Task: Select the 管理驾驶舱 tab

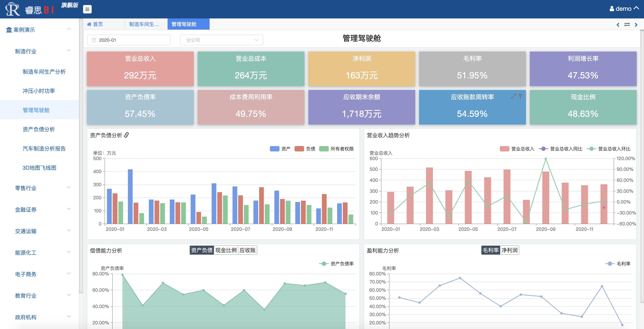Action: [x=189, y=24]
